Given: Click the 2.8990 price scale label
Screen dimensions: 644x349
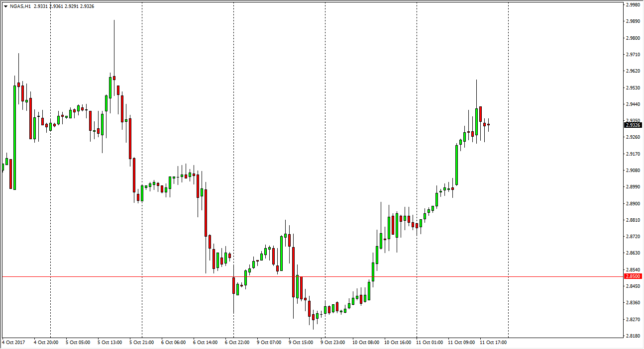Looking at the screenshot, I should pyautogui.click(x=633, y=187).
